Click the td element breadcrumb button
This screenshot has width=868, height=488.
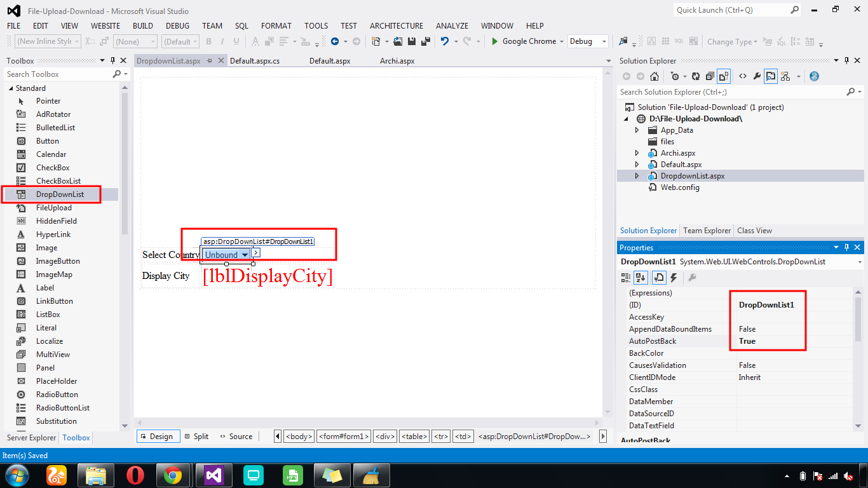(463, 436)
